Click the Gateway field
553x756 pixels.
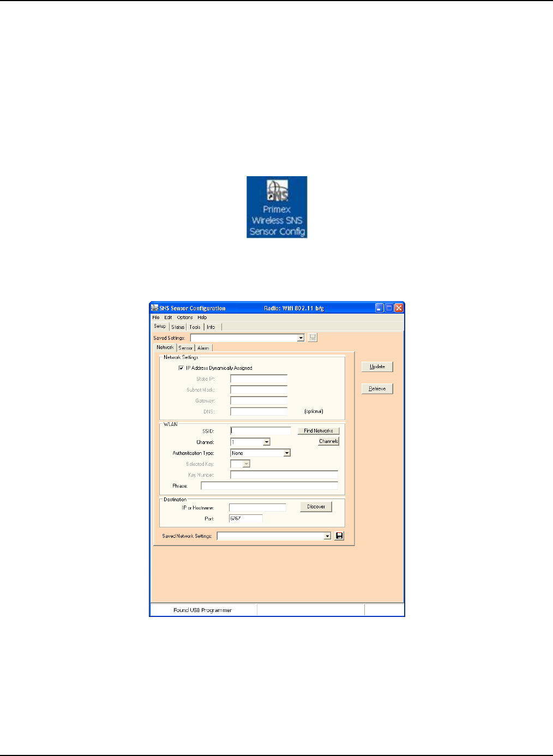(259, 400)
